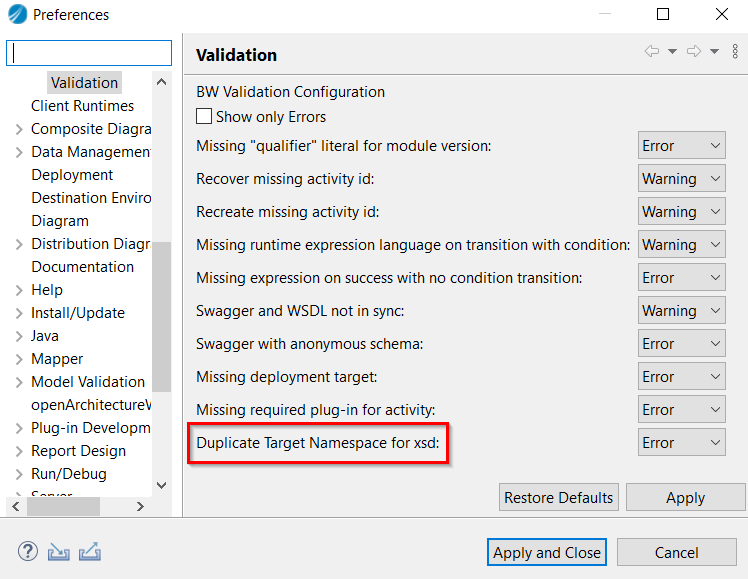748x579 pixels.
Task: Enable the Show only Errors checkbox
Action: coord(205,117)
